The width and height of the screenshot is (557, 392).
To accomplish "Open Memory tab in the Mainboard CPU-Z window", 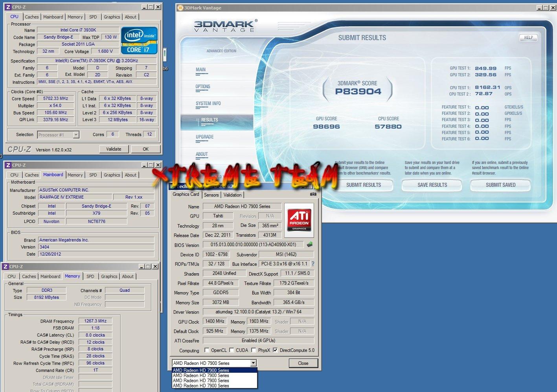I will 75,175.
